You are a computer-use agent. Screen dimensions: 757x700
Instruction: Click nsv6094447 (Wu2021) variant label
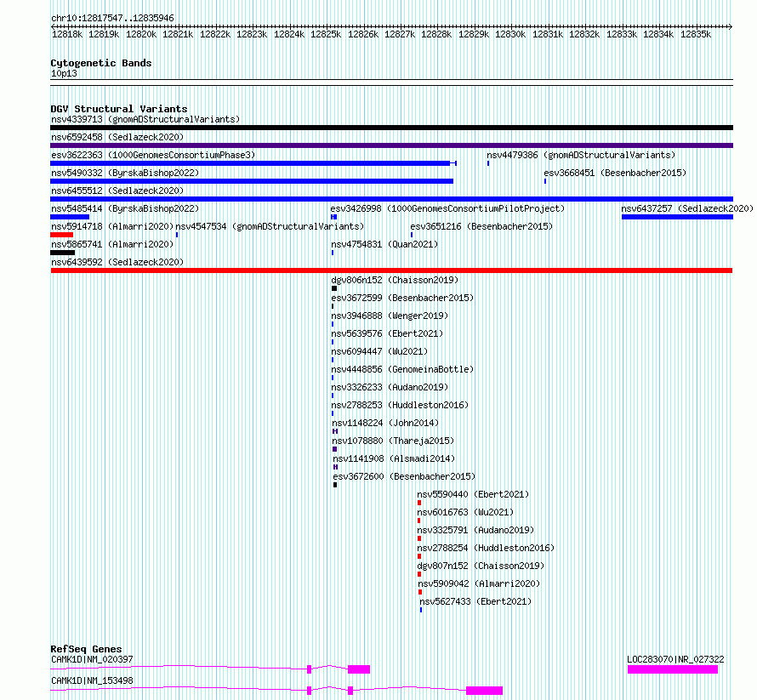tap(379, 351)
